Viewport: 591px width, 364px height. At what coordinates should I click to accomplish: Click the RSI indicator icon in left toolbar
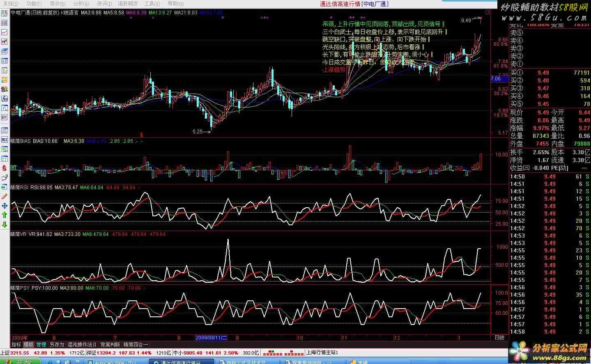tap(5, 140)
